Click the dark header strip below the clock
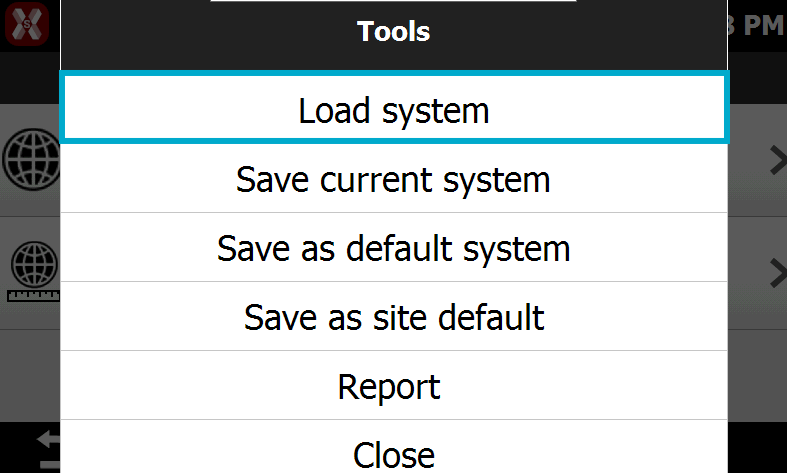Image resolution: width=787 pixels, height=473 pixels. 757,78
